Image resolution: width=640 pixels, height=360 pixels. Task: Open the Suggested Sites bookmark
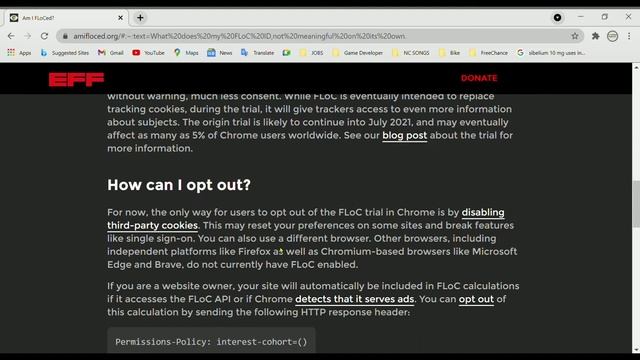point(64,53)
